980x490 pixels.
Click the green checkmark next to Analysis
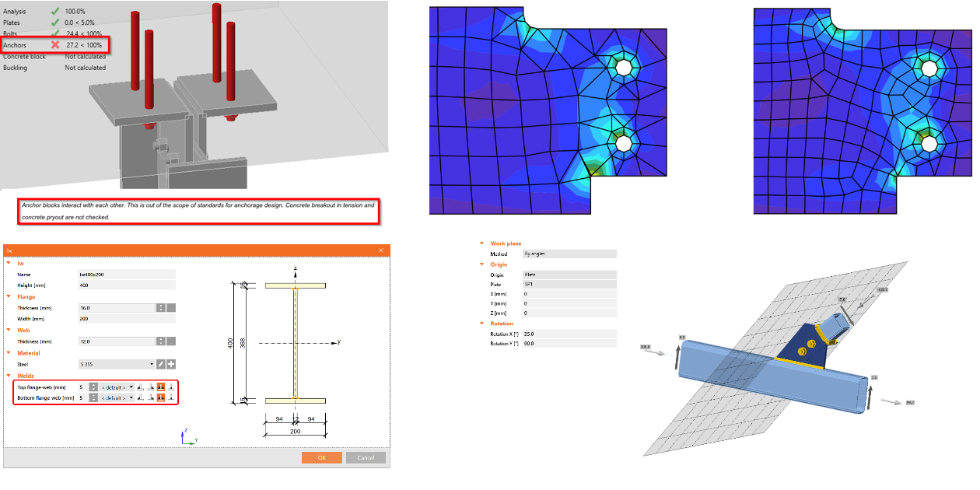(55, 12)
